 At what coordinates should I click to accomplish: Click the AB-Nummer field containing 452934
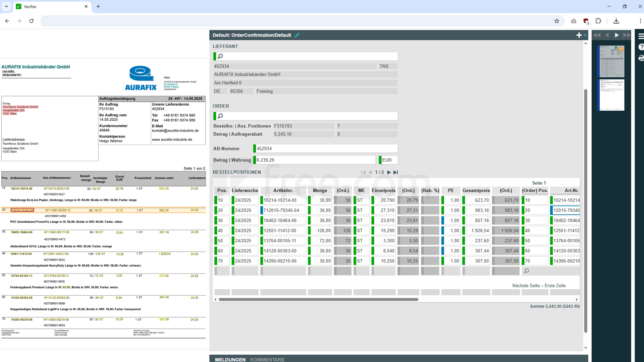(x=326, y=148)
